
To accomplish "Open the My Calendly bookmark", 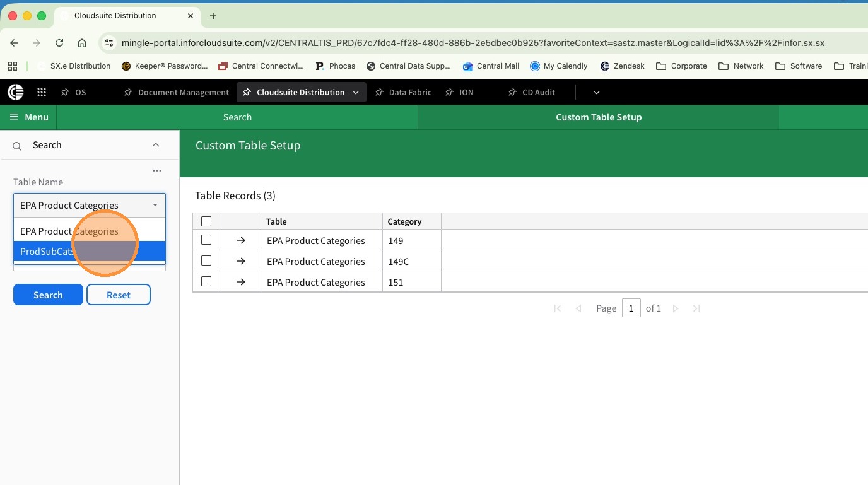I will [559, 66].
